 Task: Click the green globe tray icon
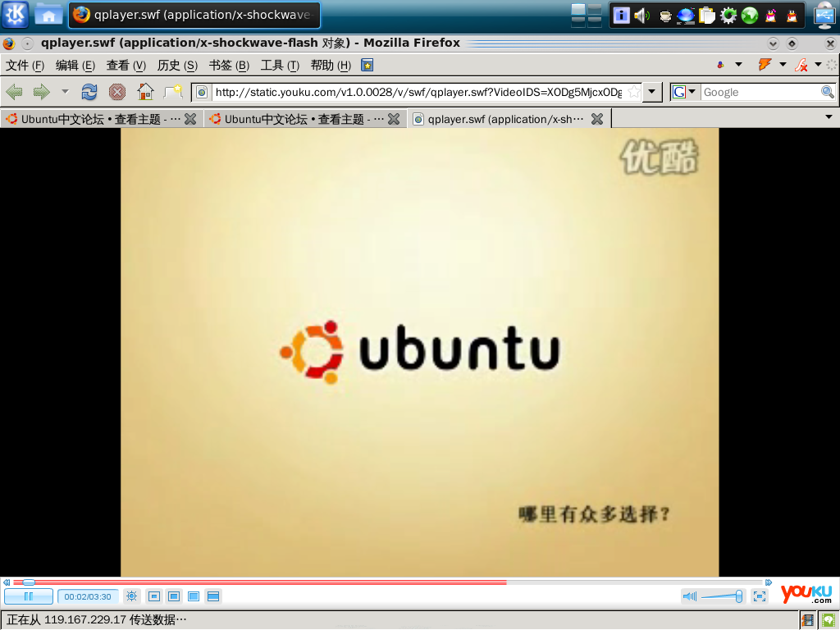750,16
